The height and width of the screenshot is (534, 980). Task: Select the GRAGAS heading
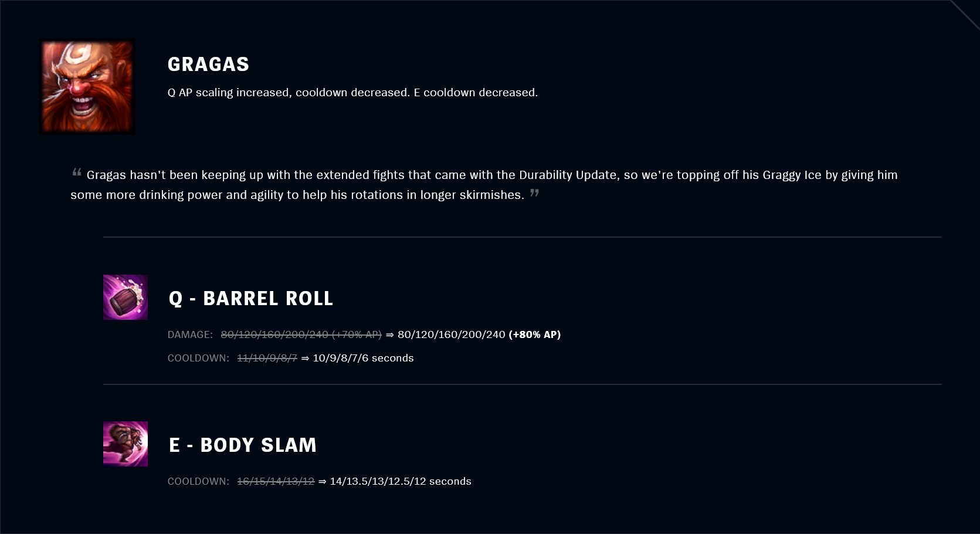click(x=208, y=64)
